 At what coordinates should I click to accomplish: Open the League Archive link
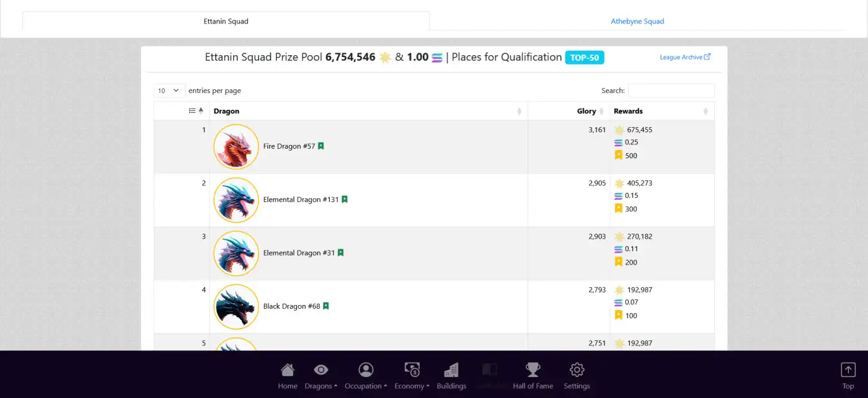pos(685,57)
